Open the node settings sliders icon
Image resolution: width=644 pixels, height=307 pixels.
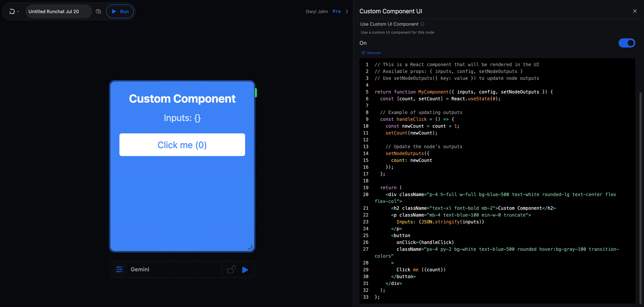pos(119,269)
